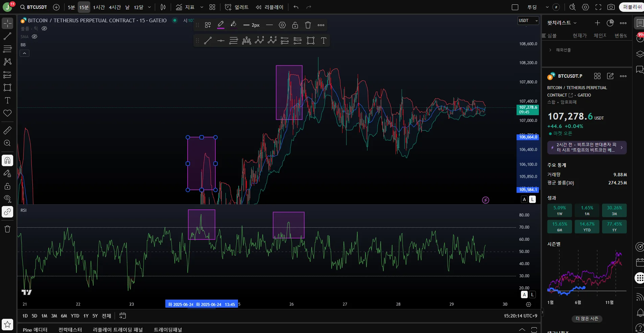The image size is (644, 333).
Task: Click the replay button in top toolbar
Action: (269, 7)
